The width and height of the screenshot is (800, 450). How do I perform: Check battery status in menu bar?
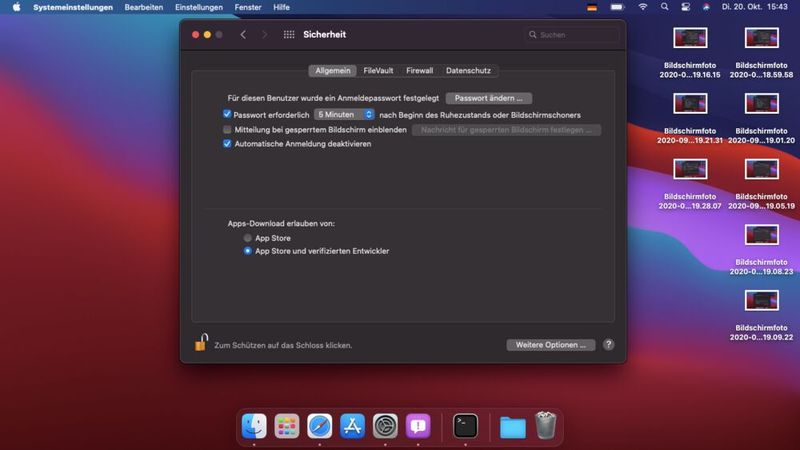coord(617,7)
